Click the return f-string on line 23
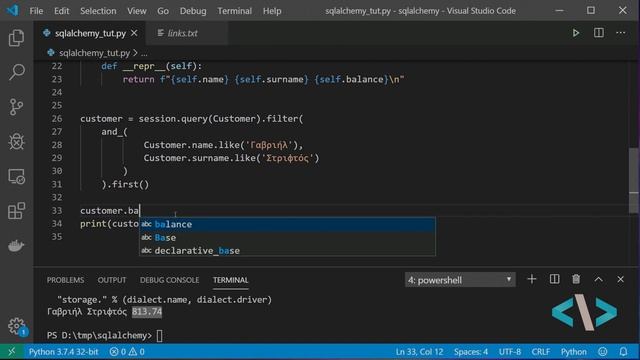The width and height of the screenshot is (640, 360). pyautogui.click(x=263, y=79)
